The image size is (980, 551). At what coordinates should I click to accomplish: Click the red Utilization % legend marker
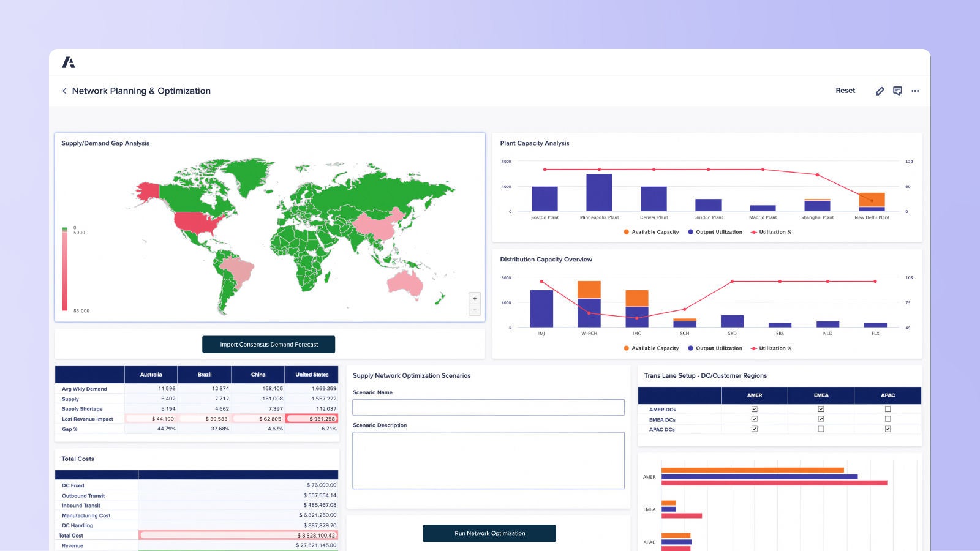(753, 232)
